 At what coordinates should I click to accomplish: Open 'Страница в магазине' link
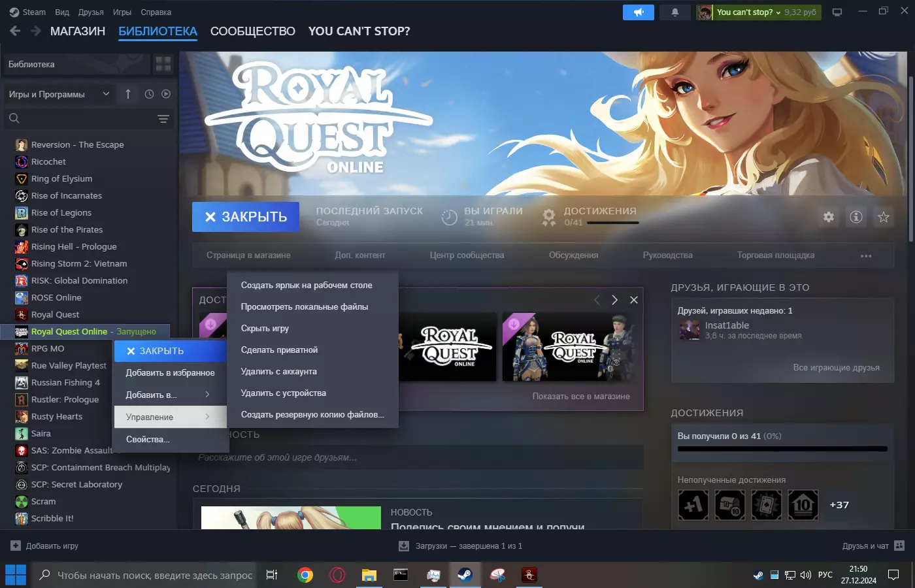pyautogui.click(x=248, y=255)
